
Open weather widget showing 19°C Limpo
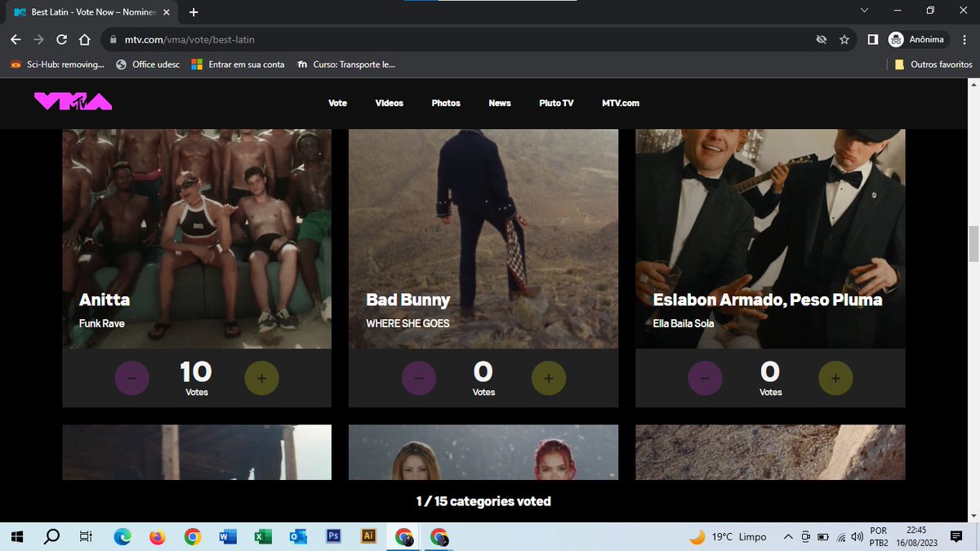click(x=728, y=536)
